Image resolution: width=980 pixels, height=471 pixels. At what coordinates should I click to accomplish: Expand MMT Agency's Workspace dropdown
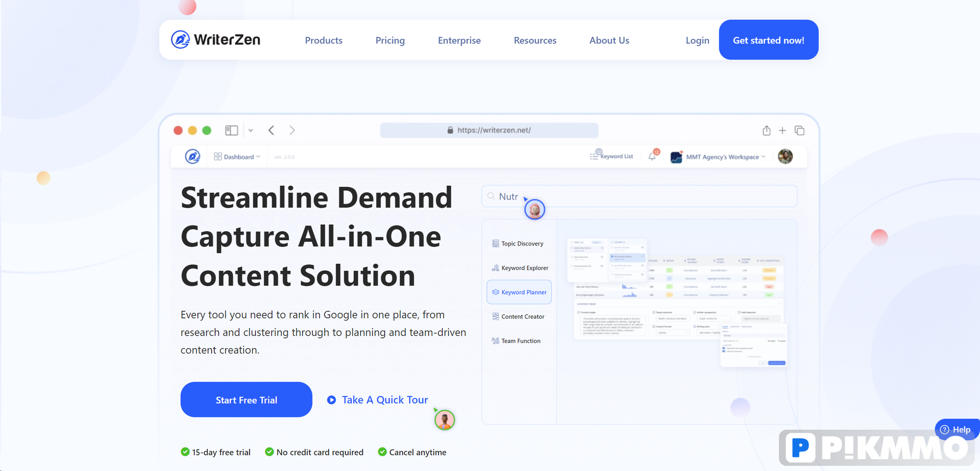[718, 157]
